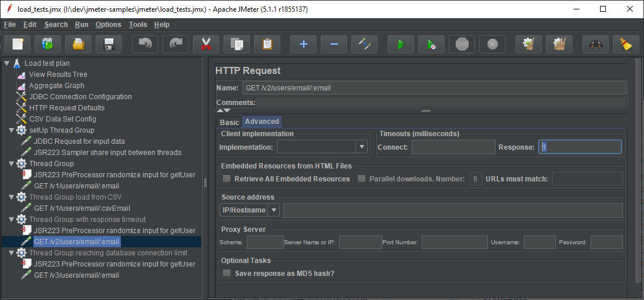Save the test plan with floppy icon
Screen dimensions: 644x300
click(109, 44)
